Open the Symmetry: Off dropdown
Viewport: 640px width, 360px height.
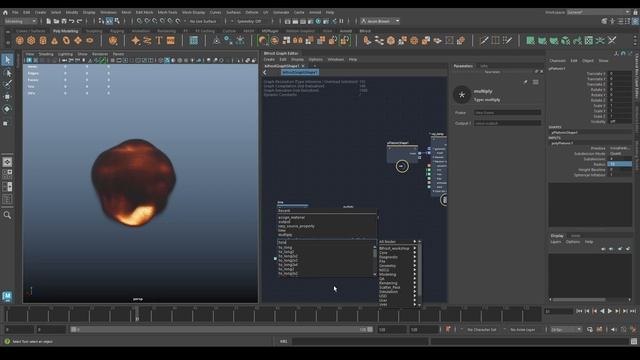pos(250,21)
